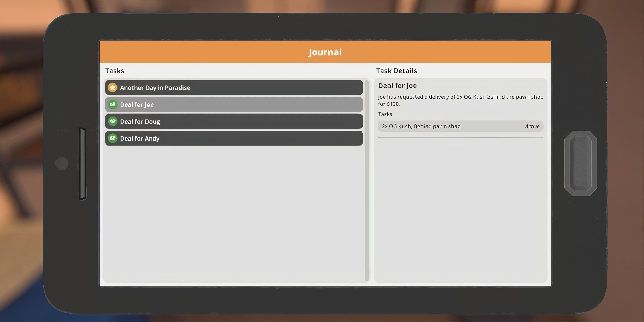Click the Tasks heading above the list
This screenshot has height=322, width=644.
click(114, 71)
